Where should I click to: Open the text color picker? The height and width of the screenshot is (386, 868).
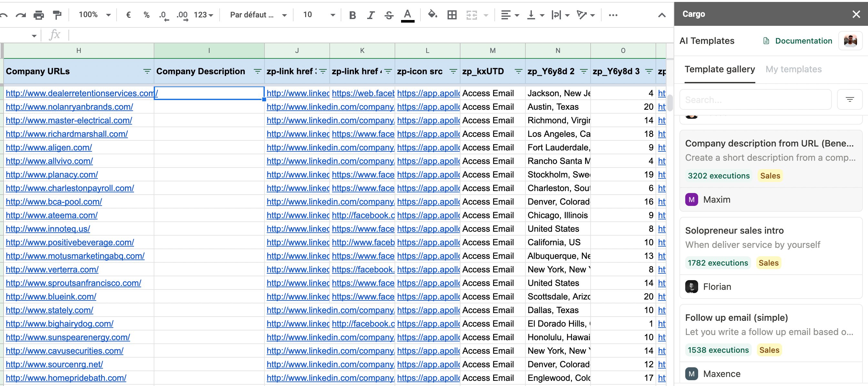point(408,15)
